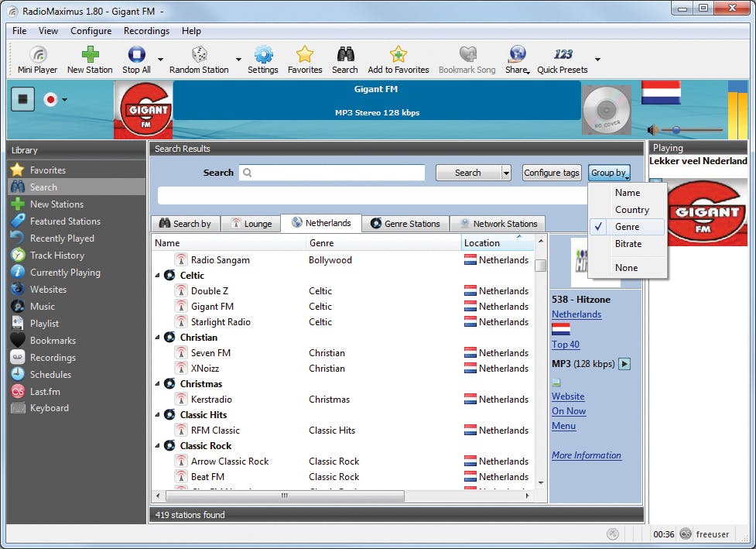This screenshot has width=756, height=549.
Task: Open Track History in the sidebar
Action: click(x=77, y=256)
